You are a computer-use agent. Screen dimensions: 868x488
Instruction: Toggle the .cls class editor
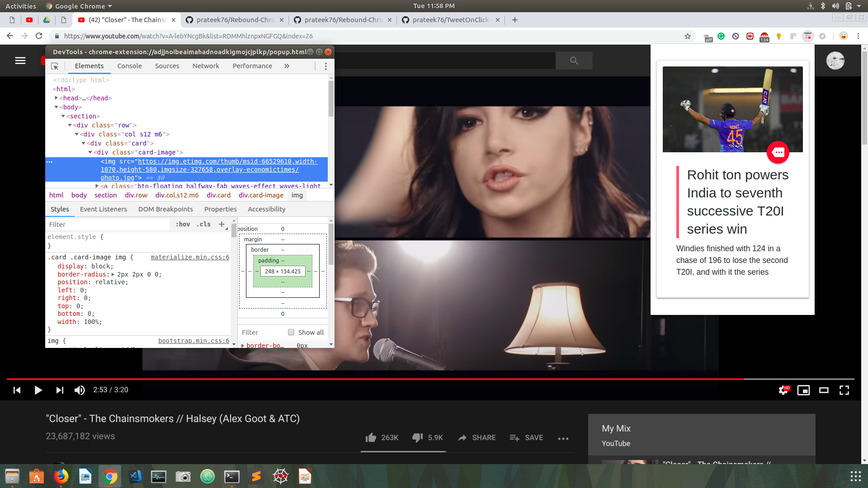coord(203,224)
